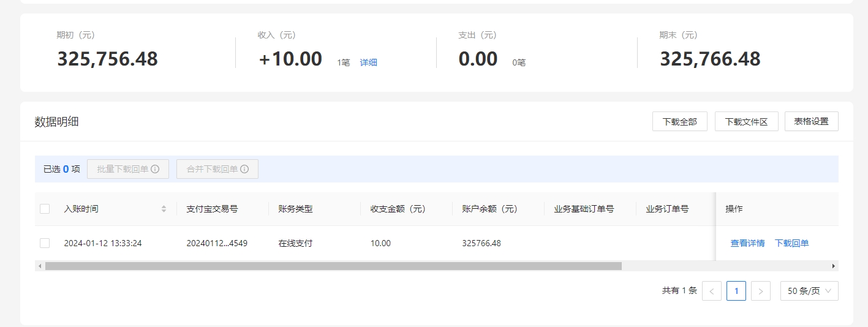
Task: Click the 2024-01-12 13:33:24 time cell
Action: tap(103, 243)
